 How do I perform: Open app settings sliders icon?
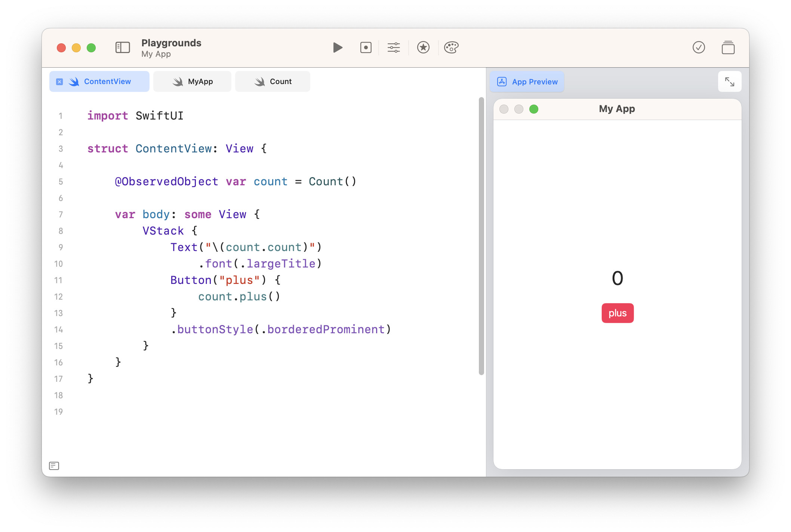394,47
